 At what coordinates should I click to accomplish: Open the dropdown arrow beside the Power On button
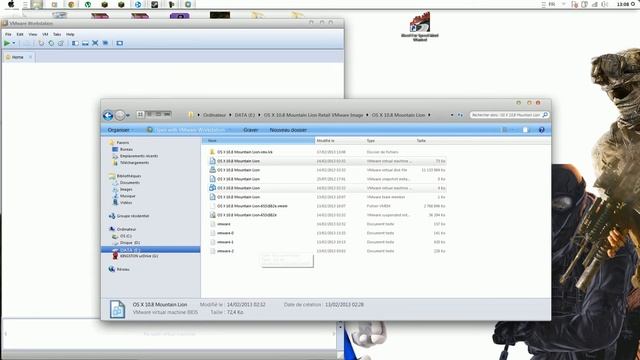14,43
